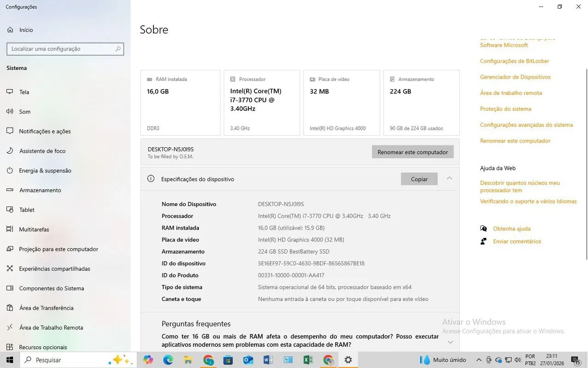The height and width of the screenshot is (368, 588).
Task: Click the Obtenha ajuda question-mark icon
Action: click(483, 228)
